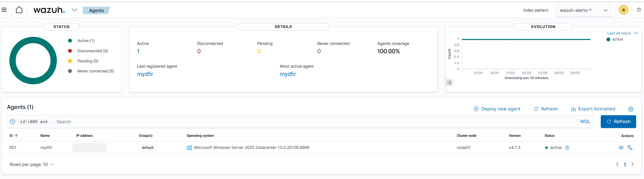Image resolution: width=644 pixels, height=179 pixels.
Task: Open most active agent mydfir link
Action: [288, 74]
